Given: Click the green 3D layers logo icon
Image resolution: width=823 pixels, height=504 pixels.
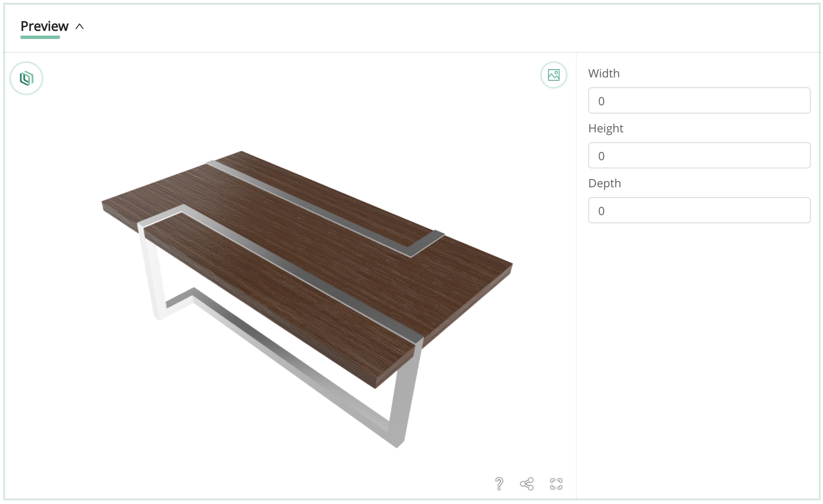Looking at the screenshot, I should click(26, 78).
